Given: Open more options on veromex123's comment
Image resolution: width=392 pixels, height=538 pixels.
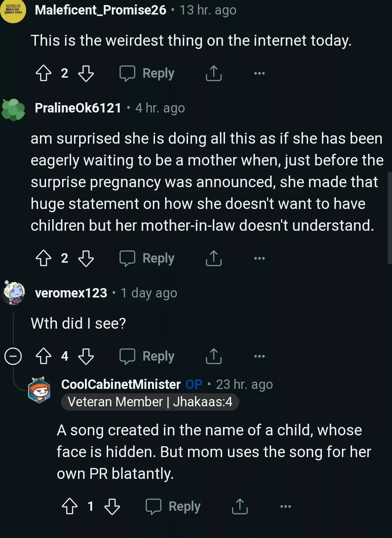Looking at the screenshot, I should coord(259,356).
